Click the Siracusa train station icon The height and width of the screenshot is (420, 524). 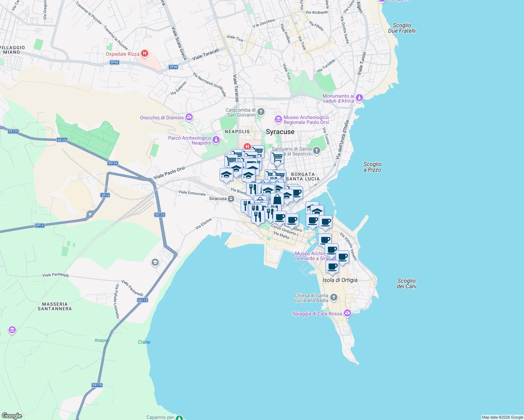[230, 198]
